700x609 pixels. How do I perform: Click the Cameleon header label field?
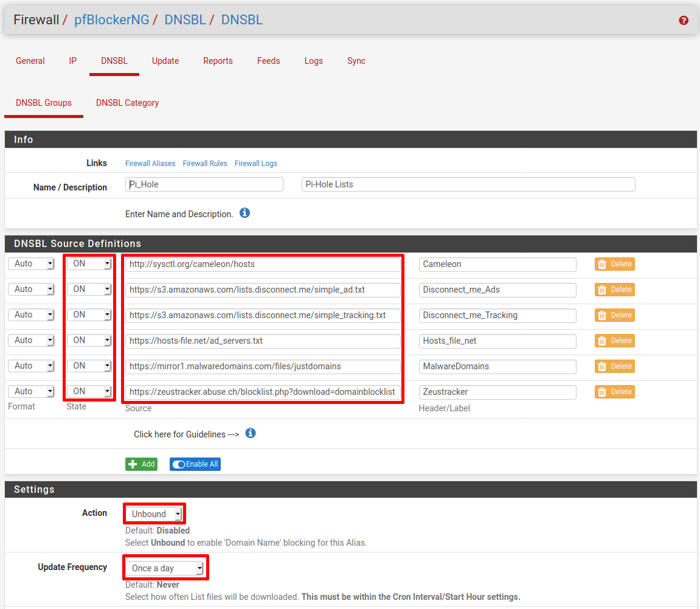(x=497, y=264)
